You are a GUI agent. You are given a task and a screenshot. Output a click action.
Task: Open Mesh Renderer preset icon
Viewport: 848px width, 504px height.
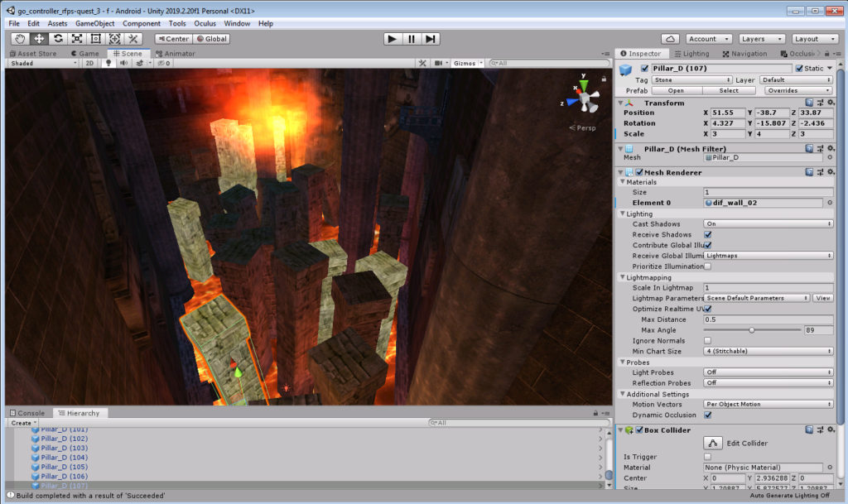click(x=821, y=172)
